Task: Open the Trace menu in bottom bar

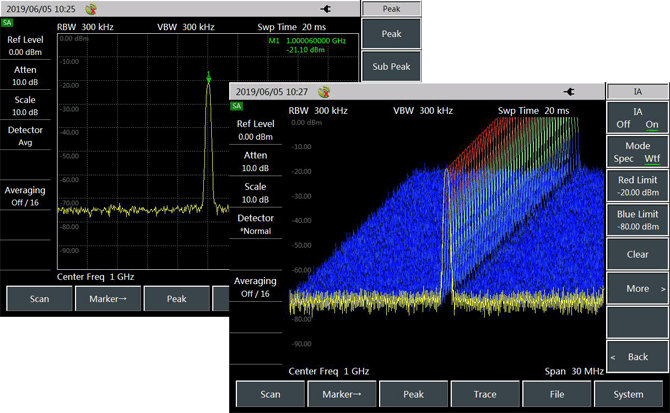Action: [x=486, y=394]
